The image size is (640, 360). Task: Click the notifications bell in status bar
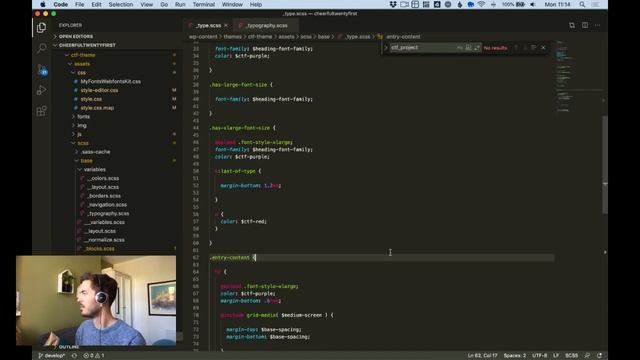click(x=599, y=356)
